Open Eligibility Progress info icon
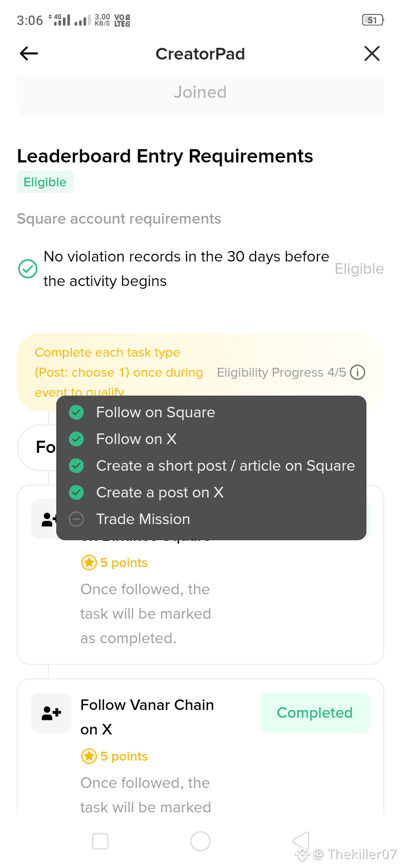401x868 pixels. click(358, 372)
